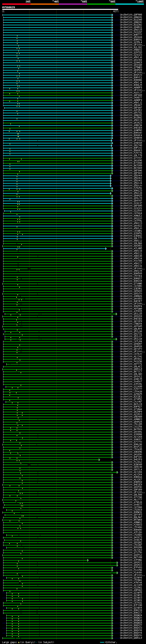Open the UniRef100_P43297 hit link
This screenshot has height=644, width=146.
pos(131,32)
